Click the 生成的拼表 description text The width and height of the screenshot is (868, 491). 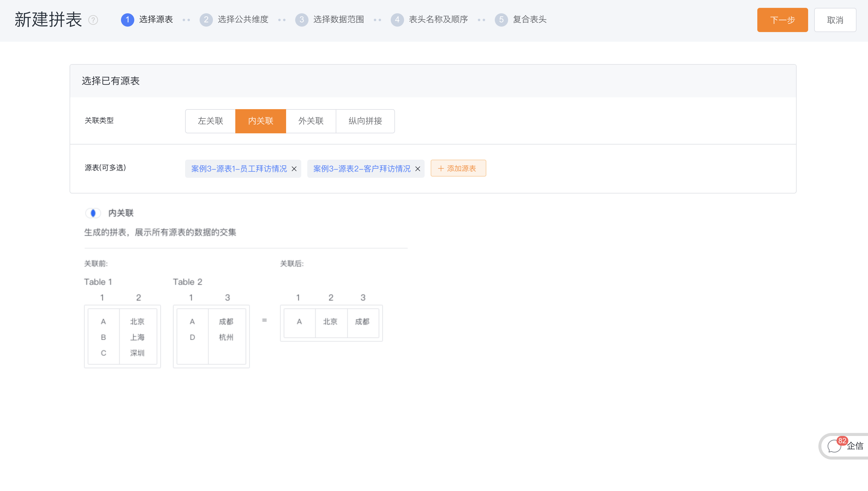point(160,232)
